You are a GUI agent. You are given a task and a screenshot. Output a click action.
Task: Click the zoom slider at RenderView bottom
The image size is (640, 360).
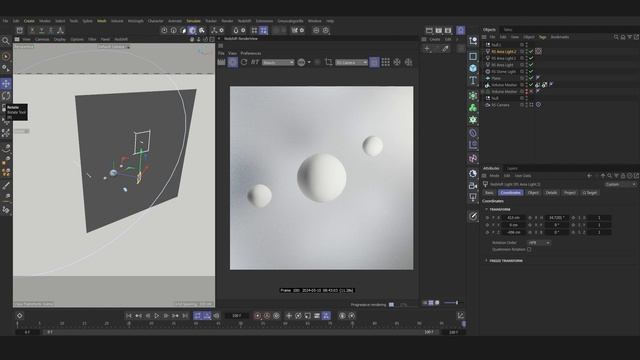click(451, 303)
